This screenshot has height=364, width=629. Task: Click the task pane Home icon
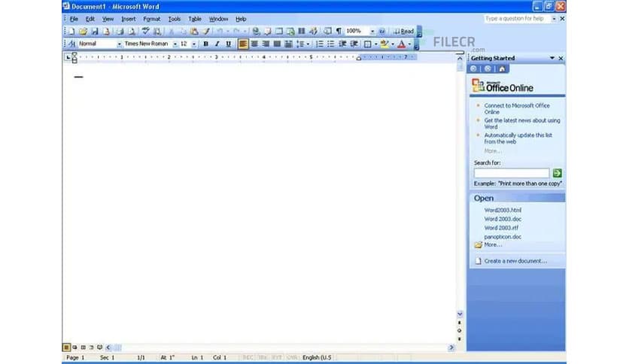click(502, 69)
